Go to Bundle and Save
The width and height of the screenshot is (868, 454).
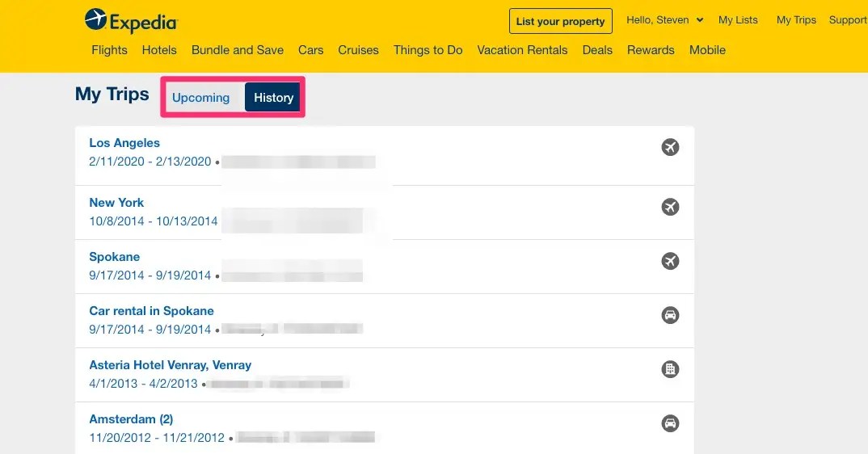(x=238, y=50)
